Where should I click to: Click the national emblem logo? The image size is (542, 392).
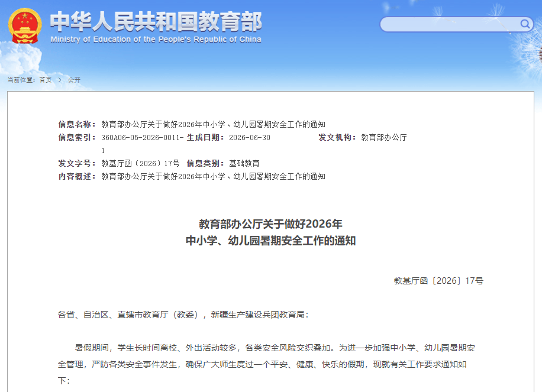25,26
